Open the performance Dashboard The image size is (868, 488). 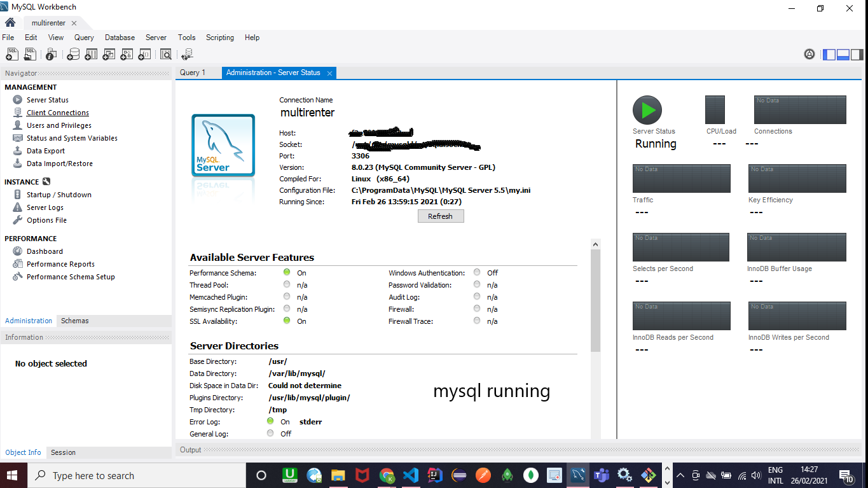pyautogui.click(x=45, y=251)
